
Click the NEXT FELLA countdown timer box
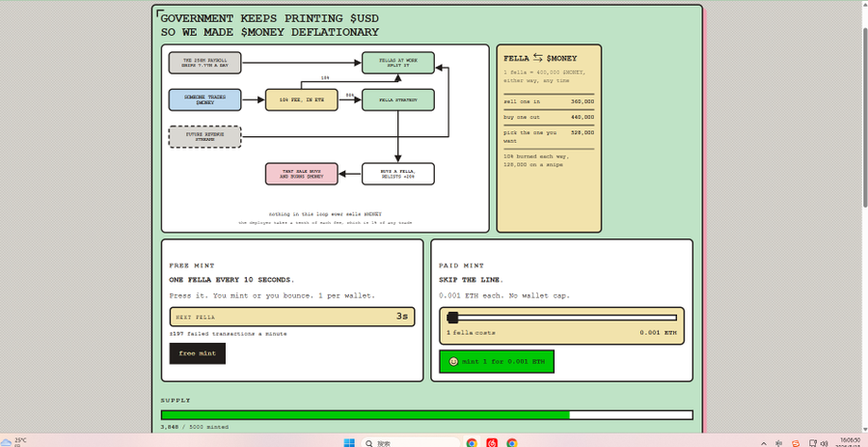pyautogui.click(x=292, y=317)
